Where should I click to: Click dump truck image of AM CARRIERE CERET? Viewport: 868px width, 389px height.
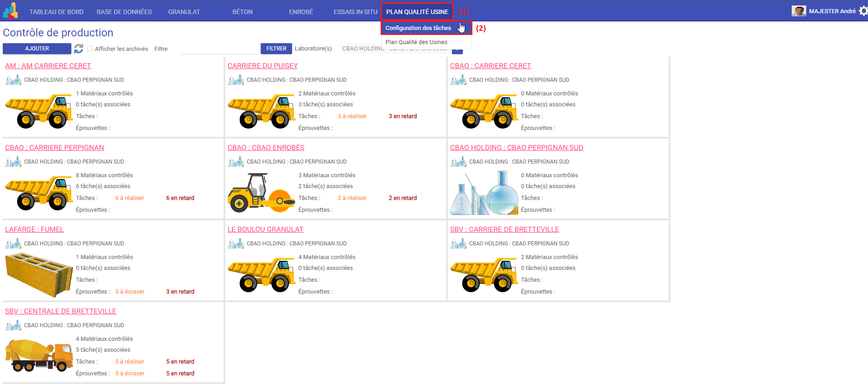click(x=39, y=111)
